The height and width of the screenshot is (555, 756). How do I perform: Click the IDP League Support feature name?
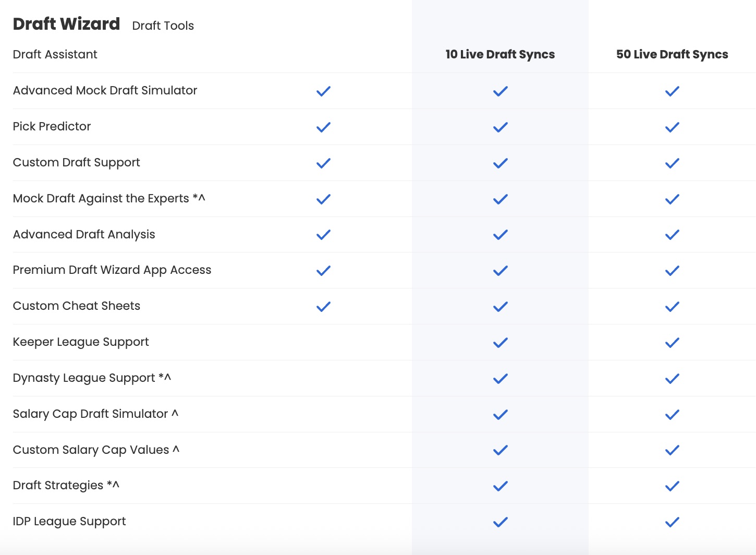tap(69, 522)
